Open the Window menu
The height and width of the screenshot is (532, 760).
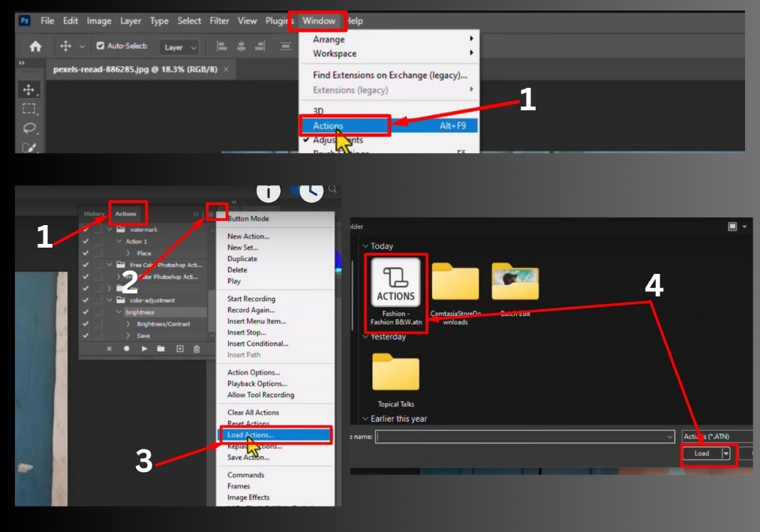(x=318, y=21)
